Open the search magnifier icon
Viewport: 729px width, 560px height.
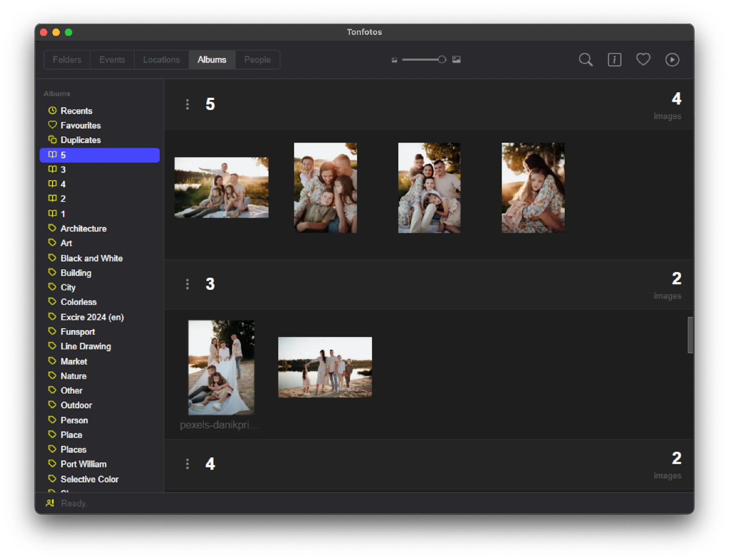585,60
